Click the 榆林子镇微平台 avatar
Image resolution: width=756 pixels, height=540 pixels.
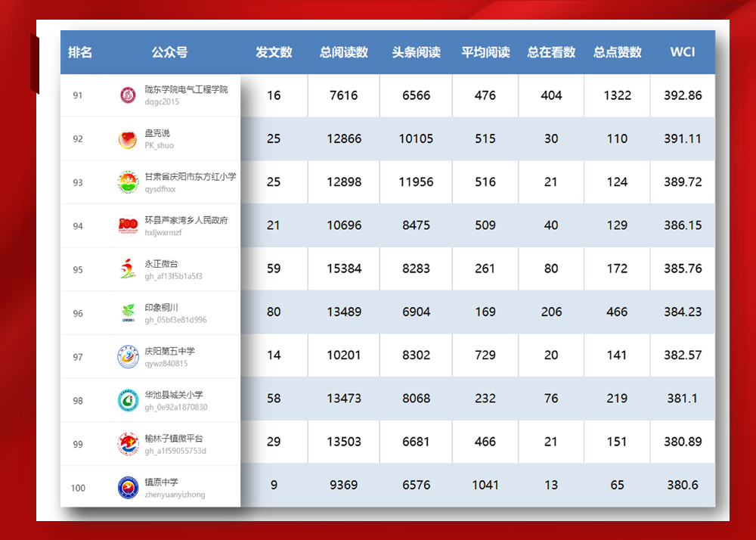coord(128,444)
